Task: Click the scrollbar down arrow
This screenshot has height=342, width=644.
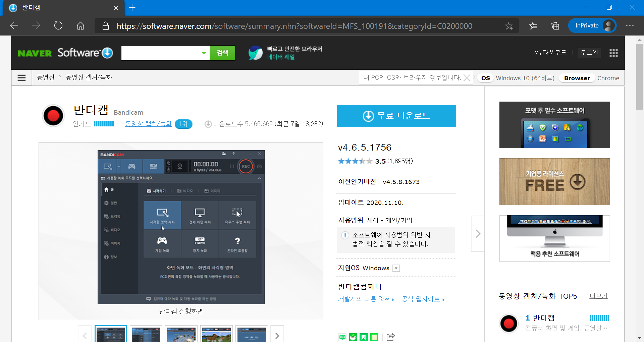Action: click(640, 338)
